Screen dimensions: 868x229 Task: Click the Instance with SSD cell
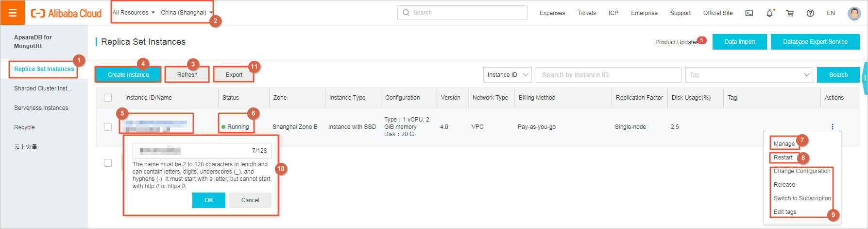point(352,127)
